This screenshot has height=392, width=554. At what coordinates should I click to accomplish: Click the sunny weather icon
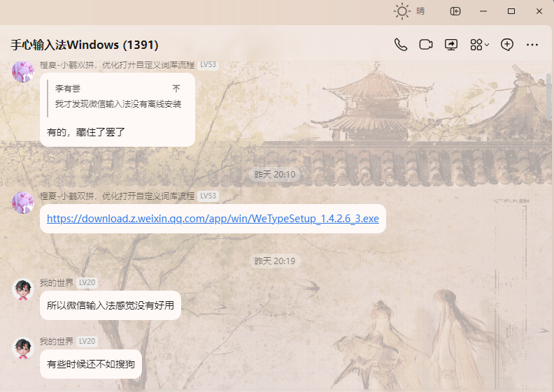pyautogui.click(x=402, y=11)
